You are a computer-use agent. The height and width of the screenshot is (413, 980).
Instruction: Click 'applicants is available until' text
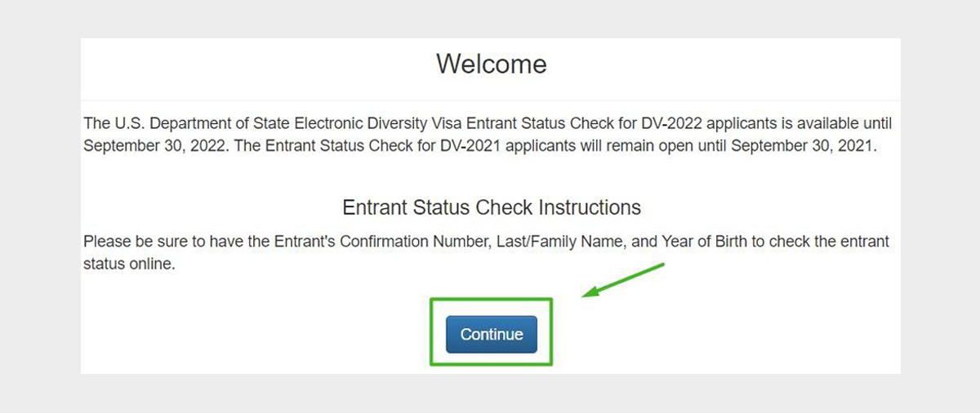tap(800, 125)
